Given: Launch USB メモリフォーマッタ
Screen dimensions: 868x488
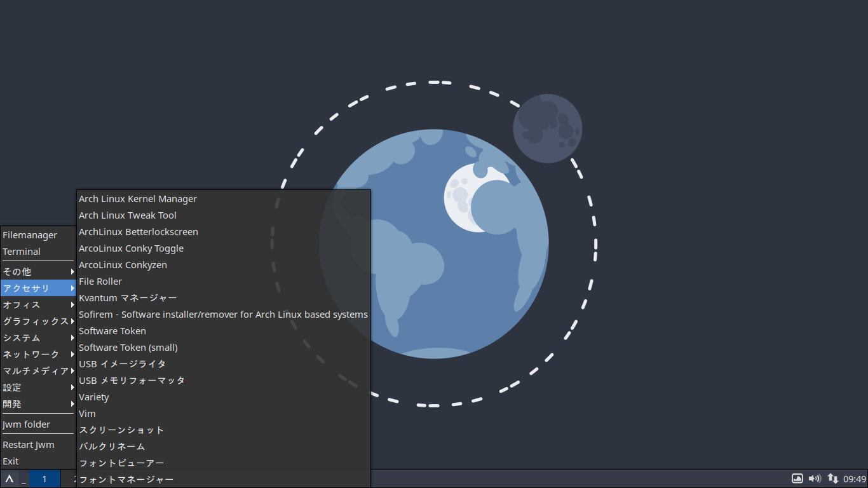Looking at the screenshot, I should pos(224,381).
